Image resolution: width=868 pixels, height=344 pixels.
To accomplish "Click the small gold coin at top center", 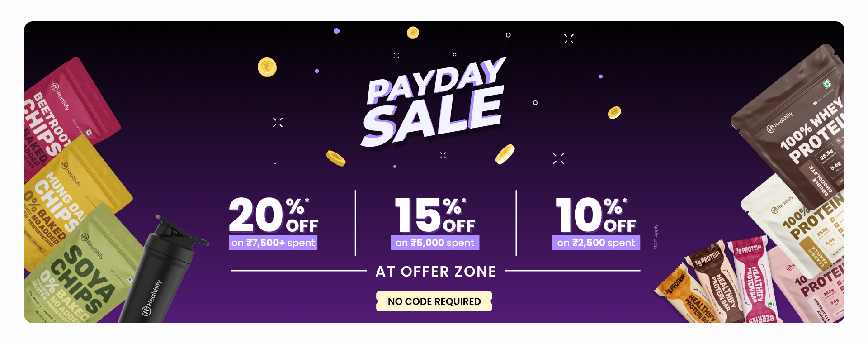I will tap(413, 33).
